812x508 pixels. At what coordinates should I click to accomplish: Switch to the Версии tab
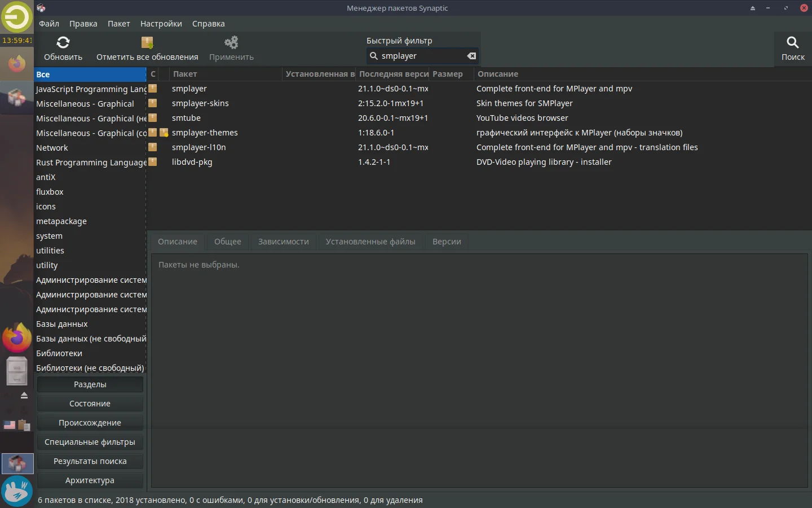[446, 242]
